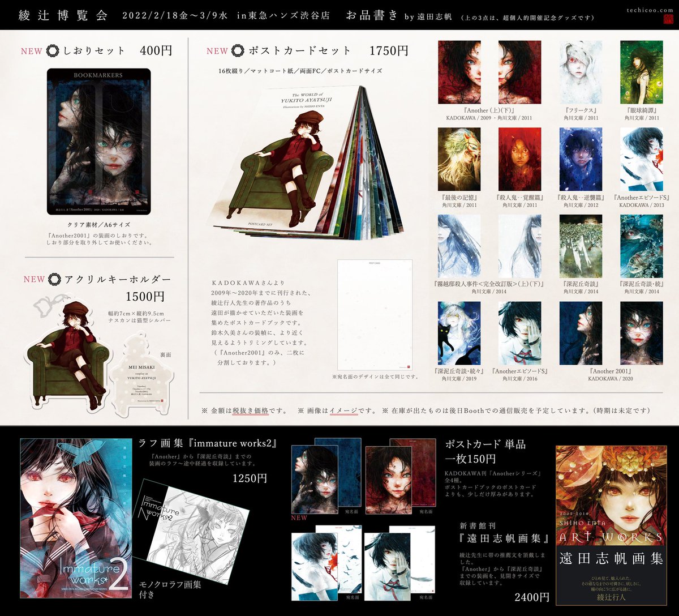Select the 綾辻博覧会 title text
This screenshot has height=616, width=679.
pos(63,15)
